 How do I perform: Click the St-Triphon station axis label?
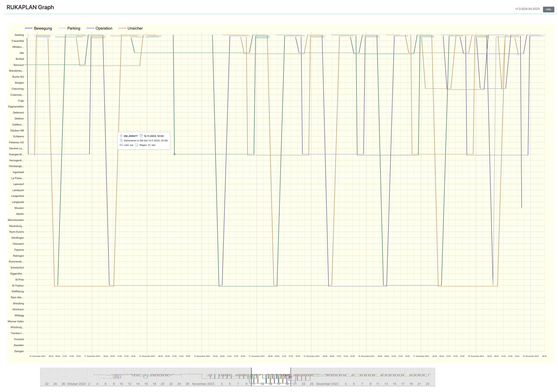tap(18, 286)
